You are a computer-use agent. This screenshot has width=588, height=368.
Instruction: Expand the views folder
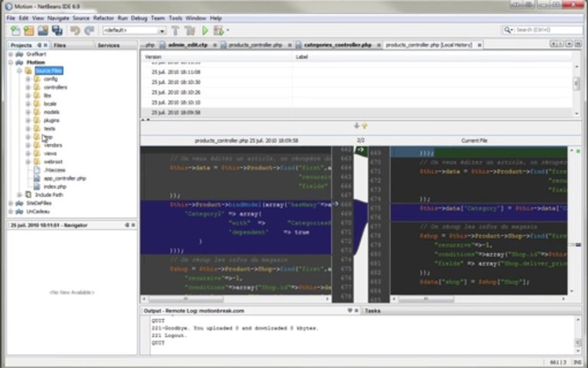(28, 153)
